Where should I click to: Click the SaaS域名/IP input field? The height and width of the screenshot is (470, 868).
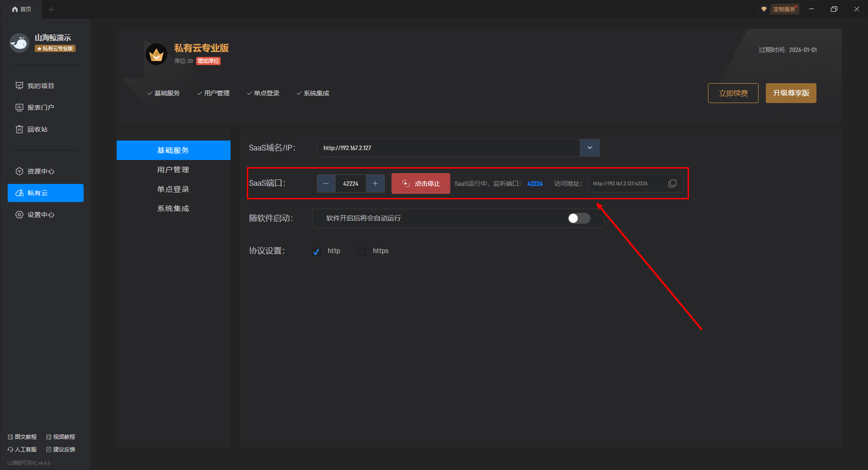pos(448,148)
